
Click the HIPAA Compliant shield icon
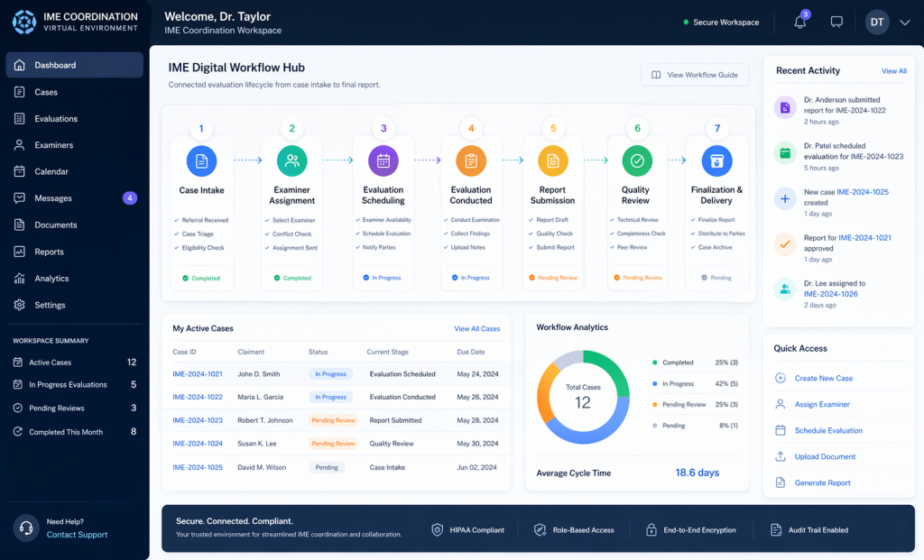(x=437, y=530)
